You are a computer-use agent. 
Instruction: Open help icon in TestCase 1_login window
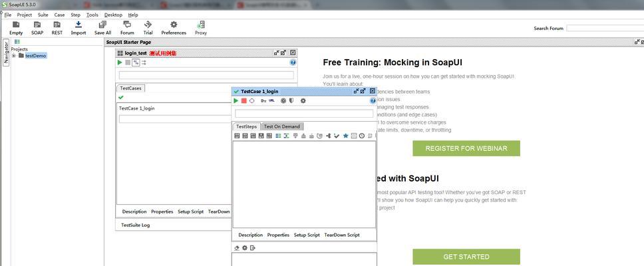373,100
